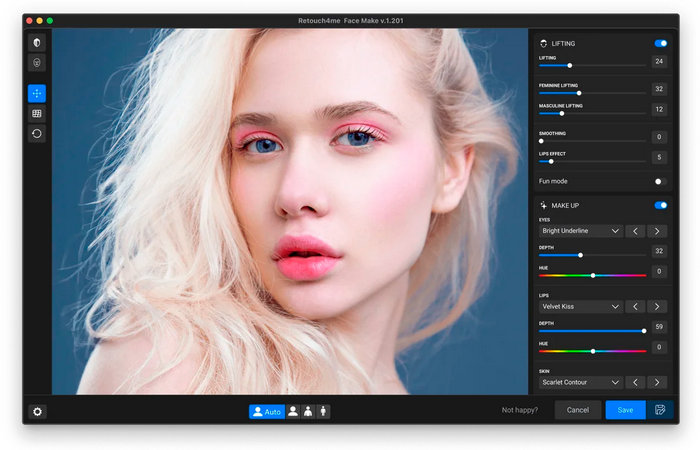
Task: Go to previous Eyes preset
Action: (635, 231)
